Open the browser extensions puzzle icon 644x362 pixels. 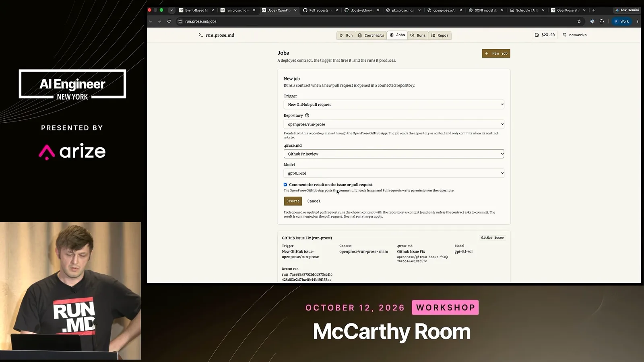pyautogui.click(x=602, y=21)
